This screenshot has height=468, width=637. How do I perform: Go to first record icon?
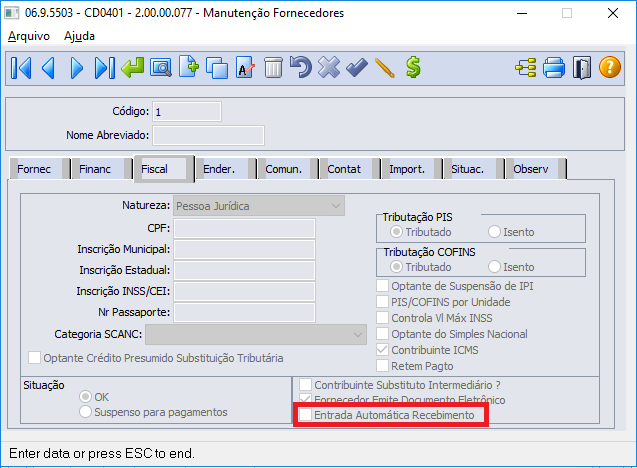click(21, 68)
